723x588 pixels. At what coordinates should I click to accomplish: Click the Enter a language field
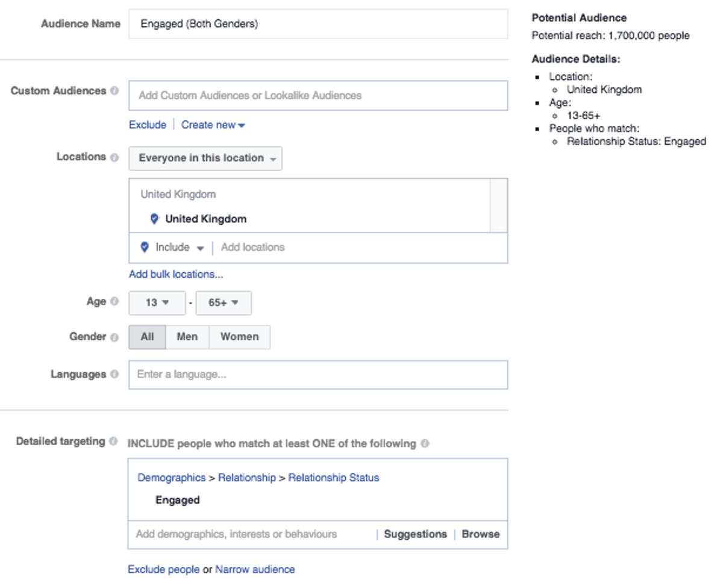(x=318, y=375)
